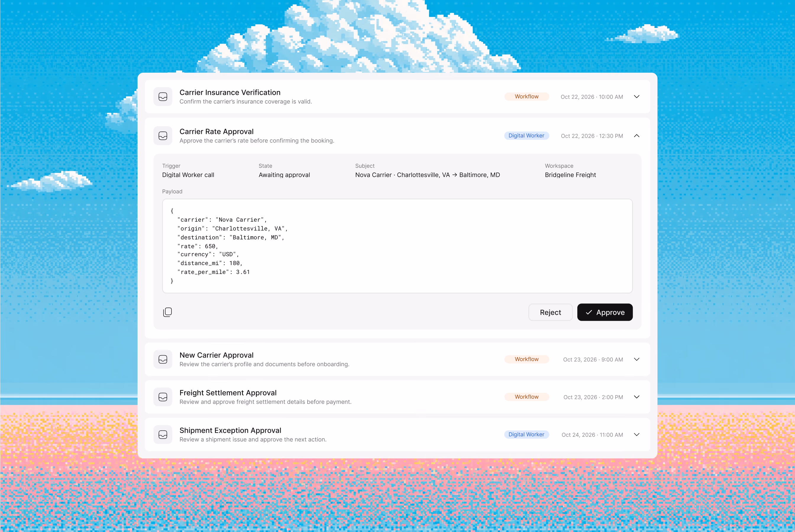This screenshot has width=795, height=532.
Task: Copy the payload with the copy icon
Action: [167, 312]
